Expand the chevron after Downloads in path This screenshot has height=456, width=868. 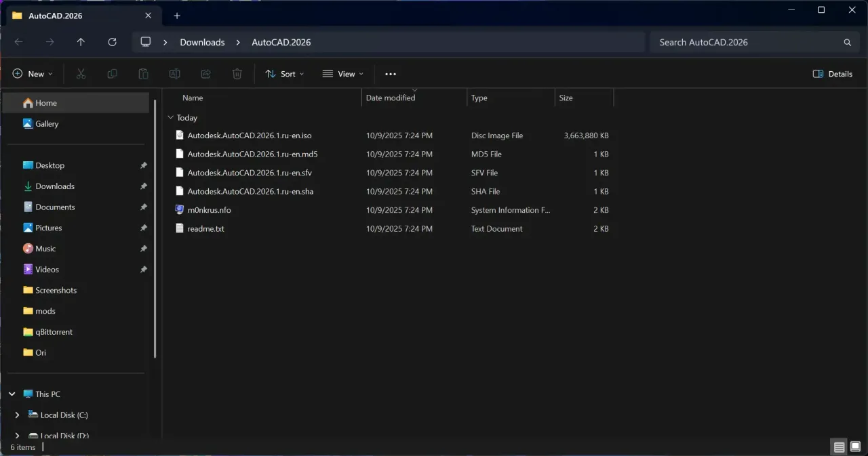[x=238, y=42]
